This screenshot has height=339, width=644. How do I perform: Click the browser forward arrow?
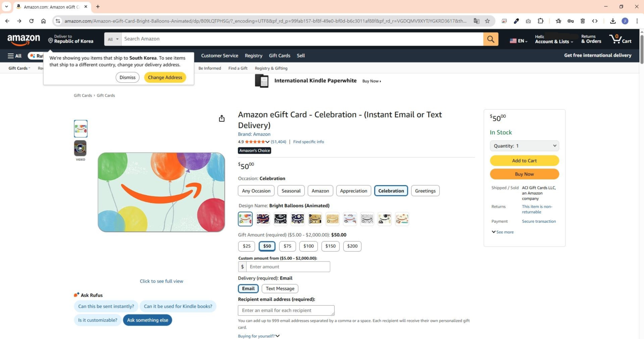tap(19, 21)
